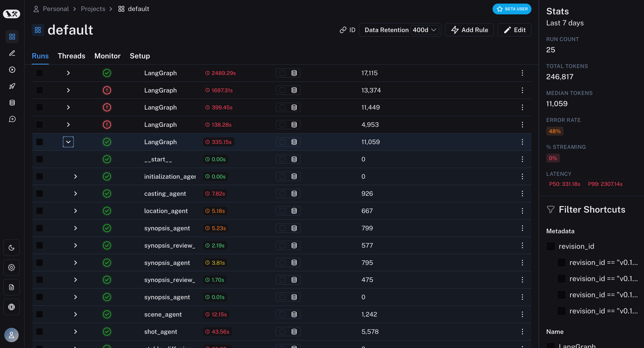Click the 43.56s latency tag of shot_agent
Image resolution: width=644 pixels, height=348 pixels.
pyautogui.click(x=217, y=332)
